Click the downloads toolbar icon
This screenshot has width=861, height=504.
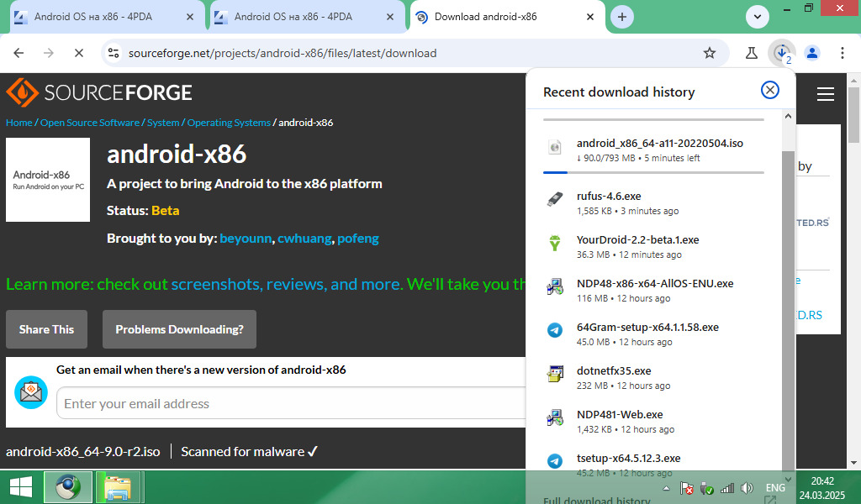pos(782,53)
